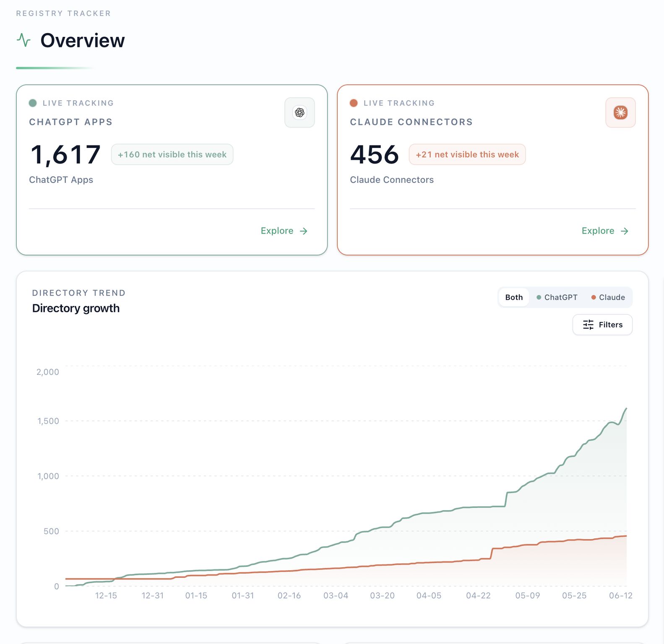This screenshot has width=664, height=644.
Task: Click the arrow next to Explore in the Claude card
Action: click(625, 231)
